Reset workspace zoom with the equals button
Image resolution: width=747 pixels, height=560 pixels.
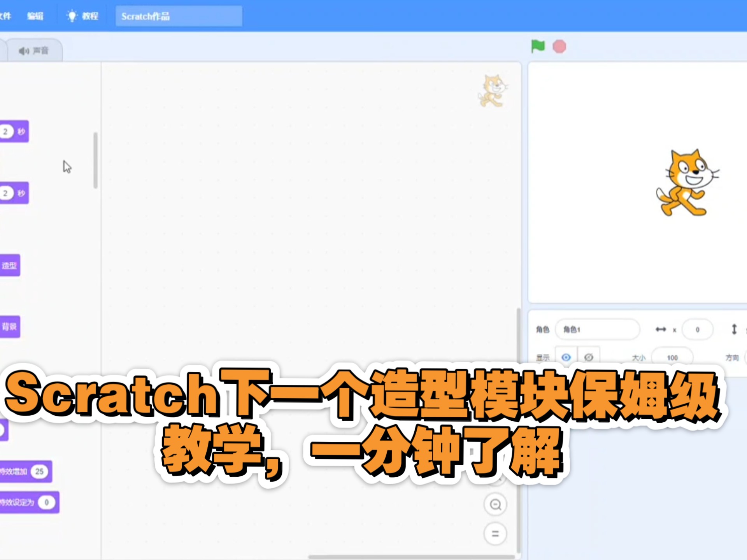(495, 534)
